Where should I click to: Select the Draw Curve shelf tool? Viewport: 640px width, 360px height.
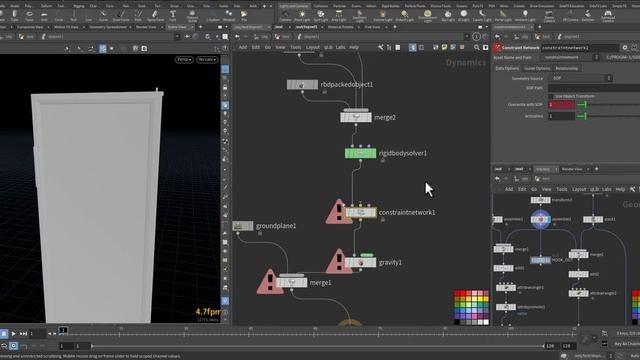tap(121, 16)
